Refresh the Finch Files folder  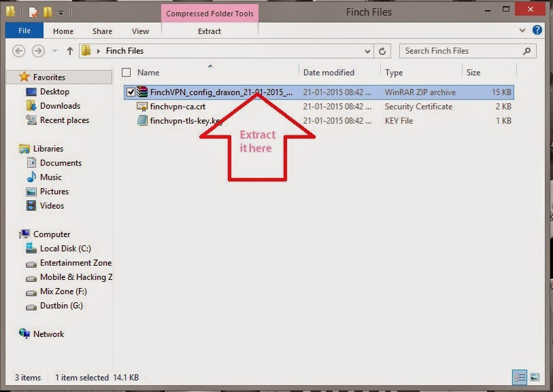[382, 52]
